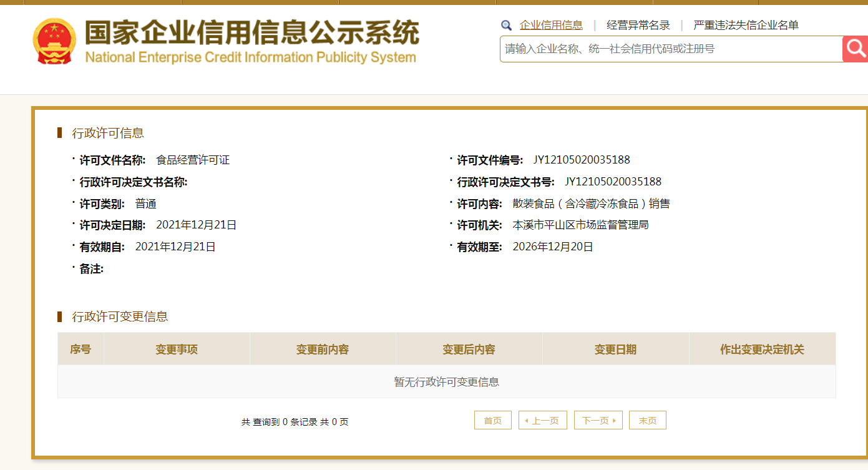Image resolution: width=868 pixels, height=470 pixels.
Task: Click the 作出变更决定机关 column header
Action: pos(763,349)
